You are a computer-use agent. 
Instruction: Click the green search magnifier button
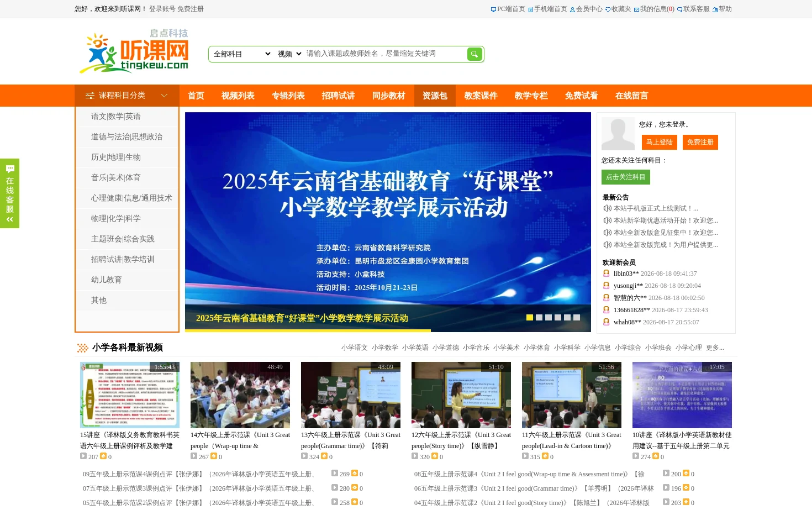(474, 54)
